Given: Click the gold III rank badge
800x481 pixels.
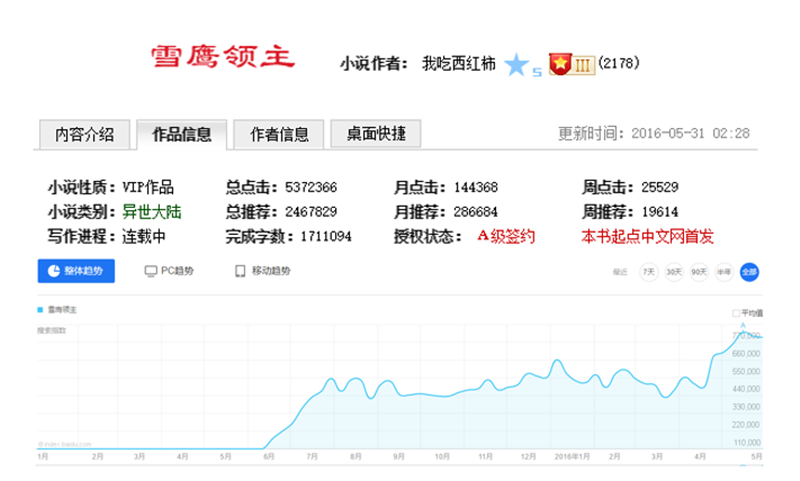Looking at the screenshot, I should (x=583, y=65).
